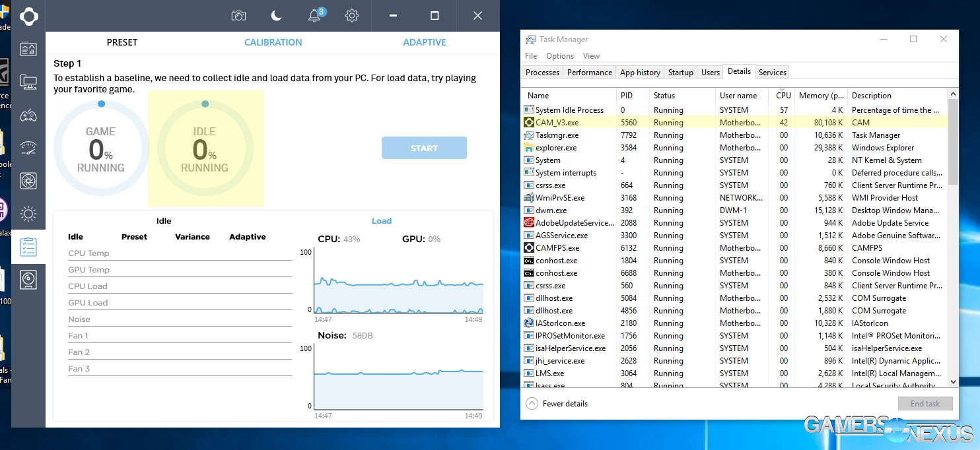The height and width of the screenshot is (450, 980).
Task: Click the camera screenshot icon
Action: click(238, 16)
